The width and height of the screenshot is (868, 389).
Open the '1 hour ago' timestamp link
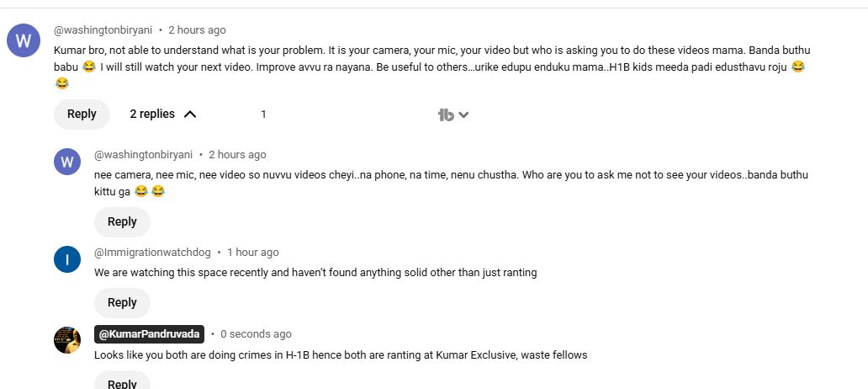[x=252, y=252]
